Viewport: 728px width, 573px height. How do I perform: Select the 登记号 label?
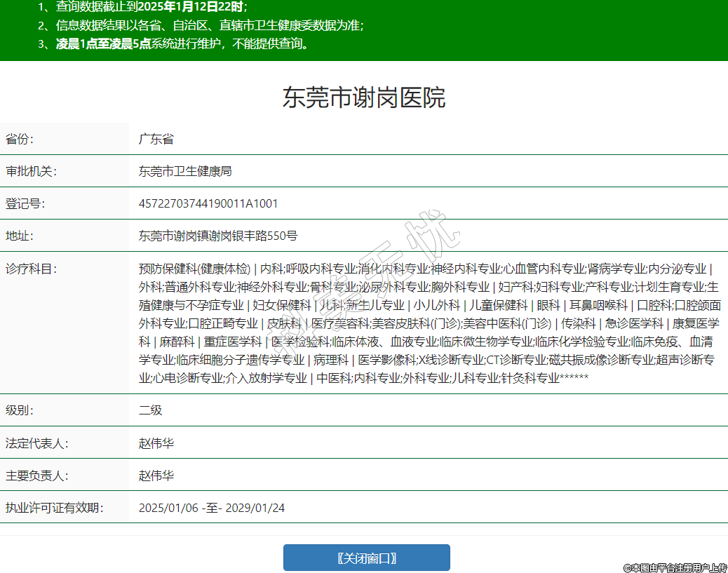pos(25,203)
